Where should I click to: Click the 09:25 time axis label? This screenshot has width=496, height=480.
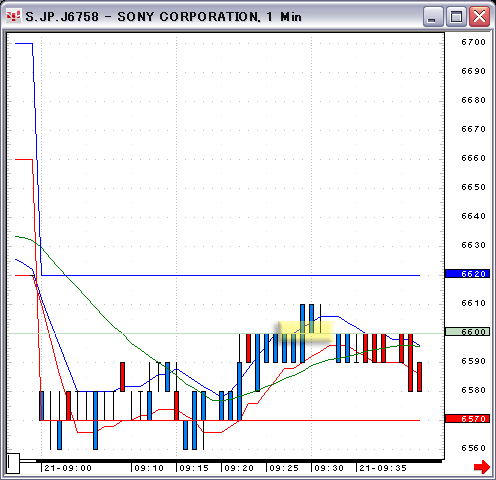284,468
